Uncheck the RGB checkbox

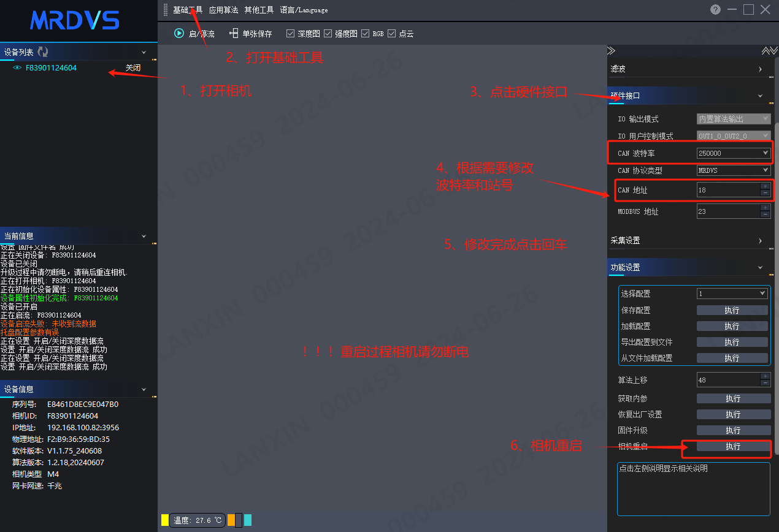click(x=366, y=33)
